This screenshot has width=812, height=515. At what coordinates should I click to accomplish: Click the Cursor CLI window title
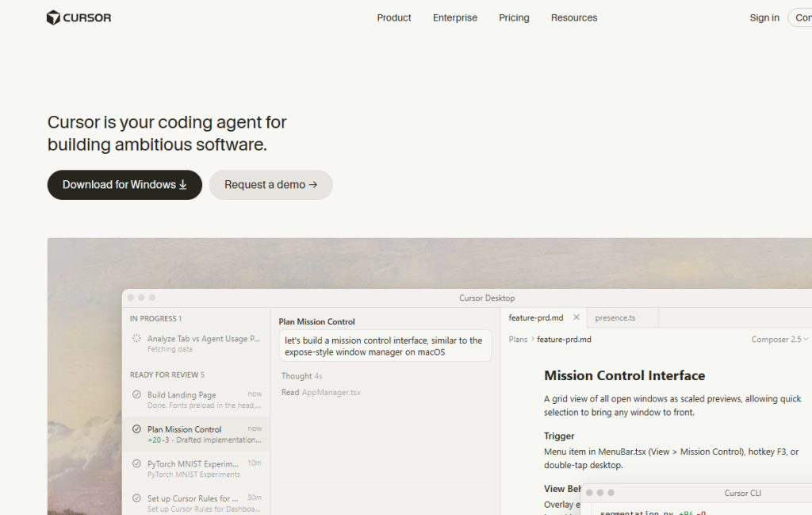coord(742,493)
